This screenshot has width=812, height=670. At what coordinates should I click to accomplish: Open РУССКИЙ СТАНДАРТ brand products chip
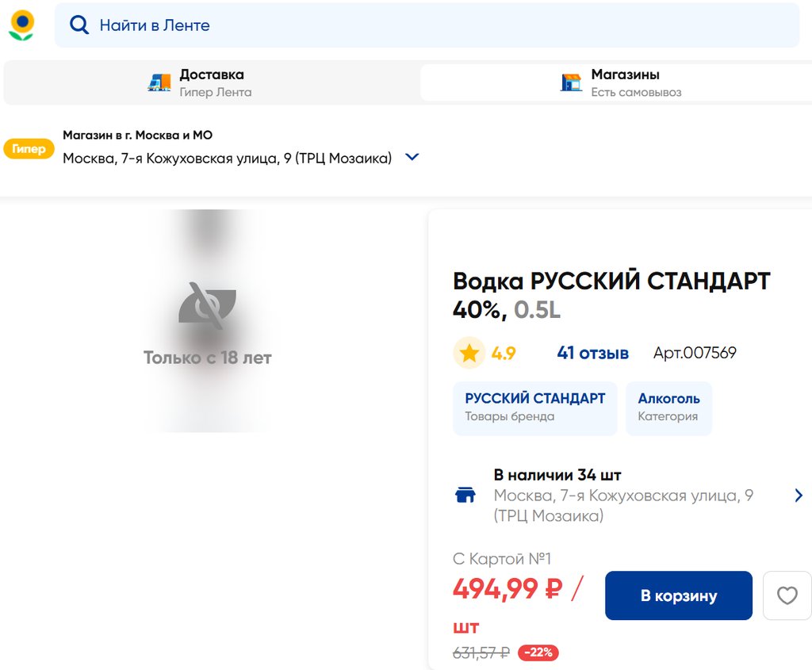click(535, 408)
